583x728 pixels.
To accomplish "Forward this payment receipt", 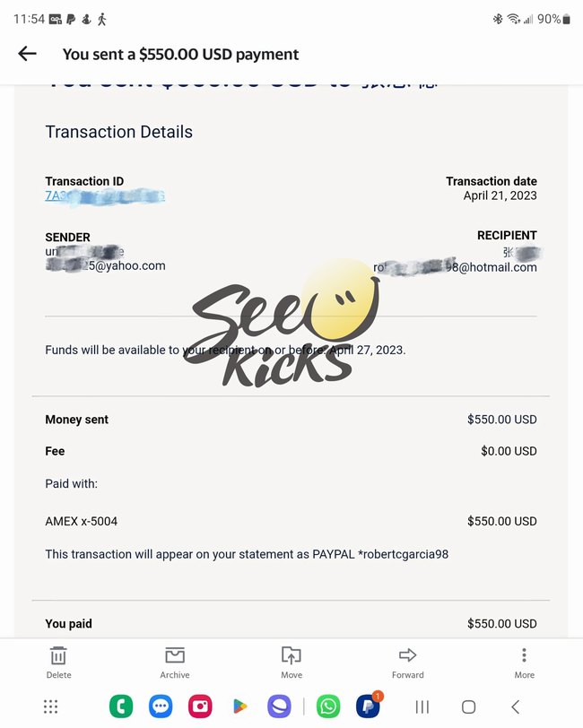I will pos(407,662).
